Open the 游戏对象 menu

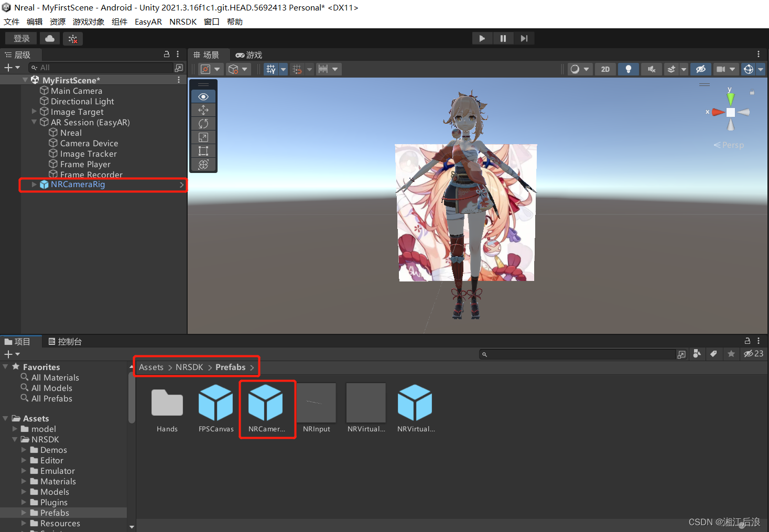pos(89,22)
